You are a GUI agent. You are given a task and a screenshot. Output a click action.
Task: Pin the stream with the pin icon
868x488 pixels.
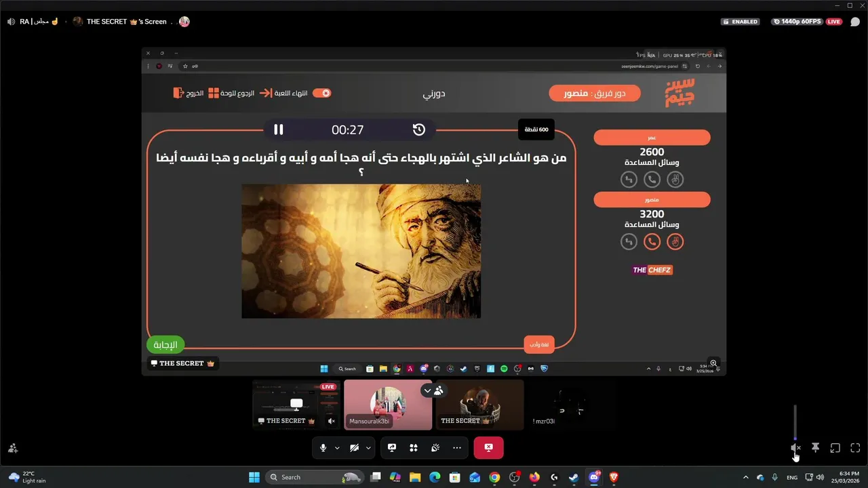[x=816, y=448]
